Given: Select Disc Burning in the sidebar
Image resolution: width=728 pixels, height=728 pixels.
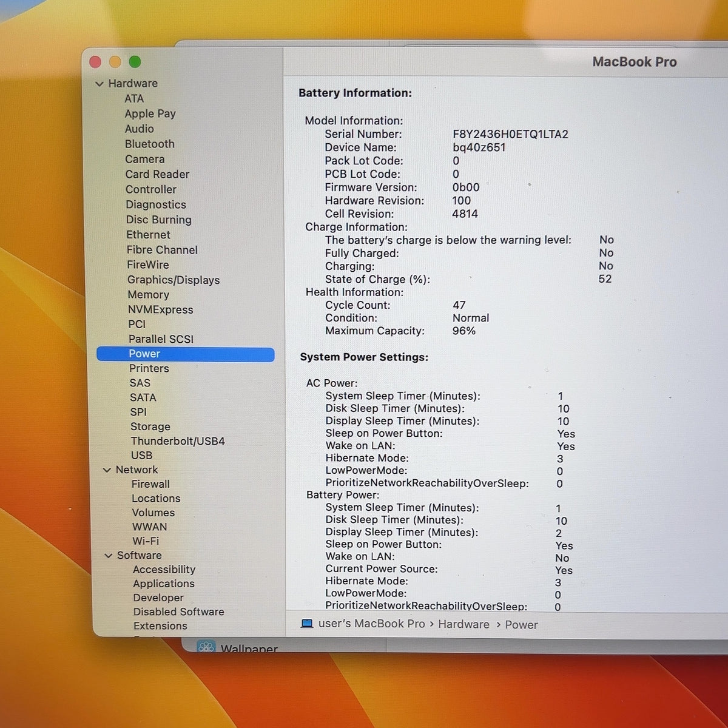Looking at the screenshot, I should (159, 220).
